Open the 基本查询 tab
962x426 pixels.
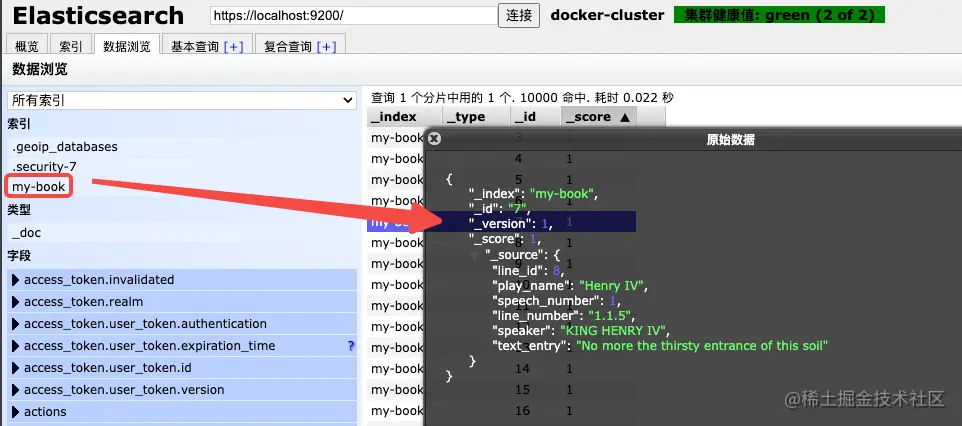[x=194, y=47]
